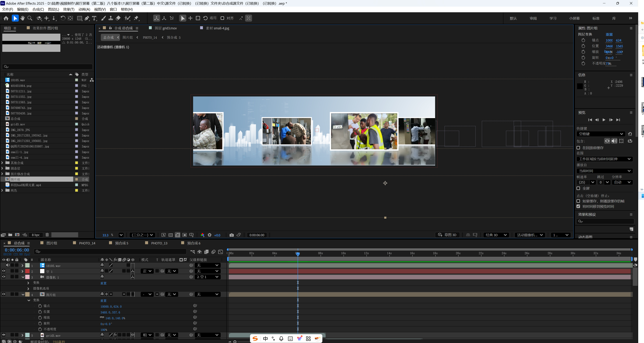Click 重置 in 图层变换 properties
The width and height of the screenshot is (644, 343).
pyautogui.click(x=609, y=35)
